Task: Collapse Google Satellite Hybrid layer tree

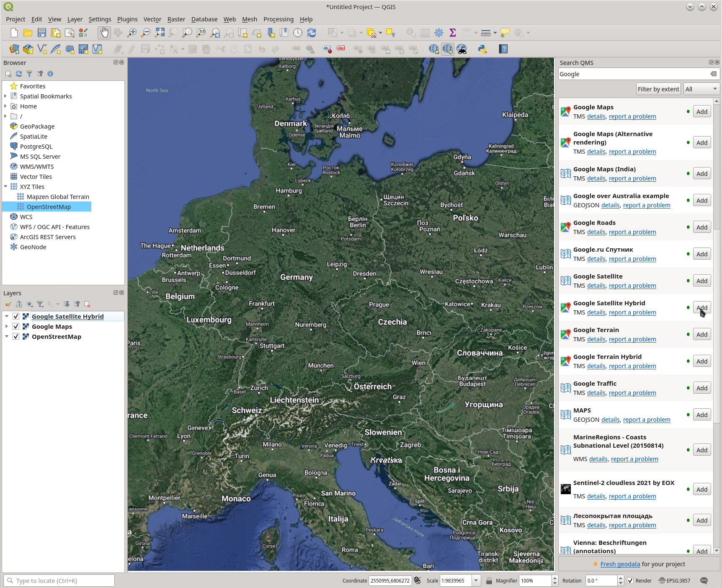Action: coord(6,316)
